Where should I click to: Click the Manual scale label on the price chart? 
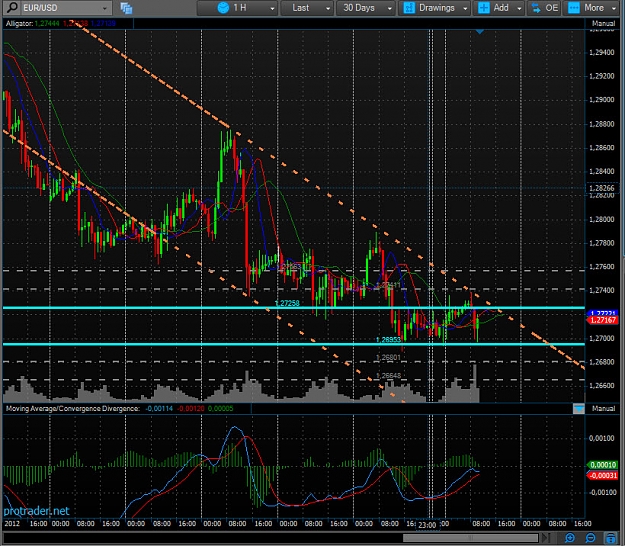[x=603, y=24]
